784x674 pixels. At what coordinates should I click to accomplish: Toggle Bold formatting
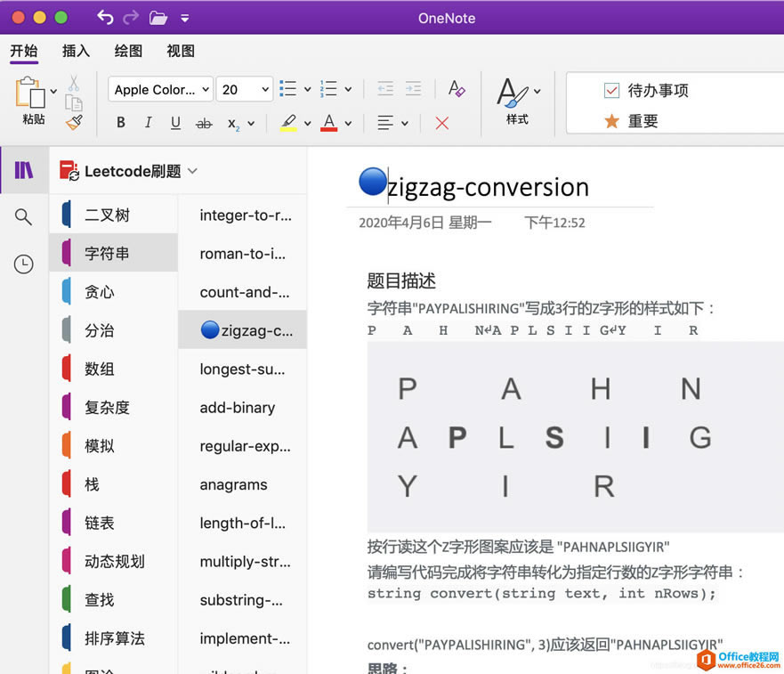120,123
